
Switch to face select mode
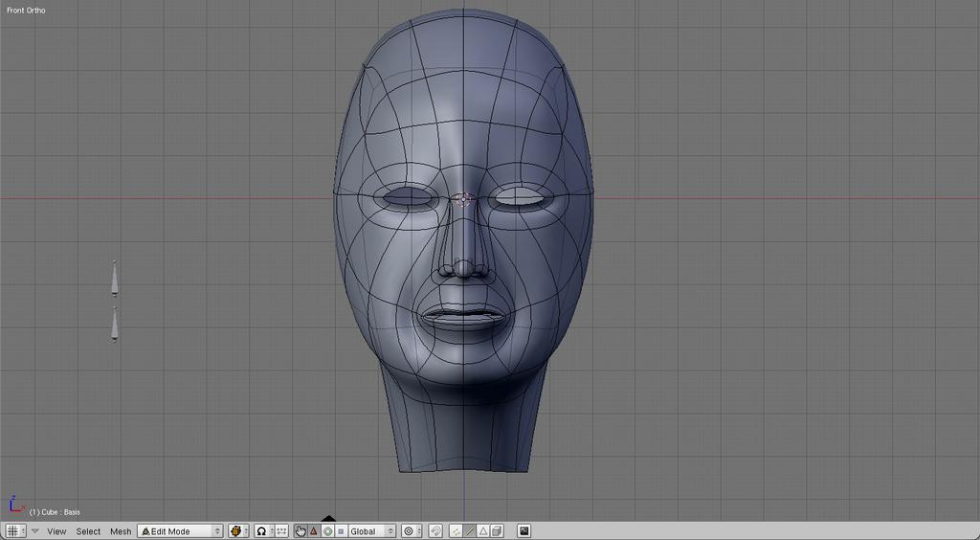483,530
